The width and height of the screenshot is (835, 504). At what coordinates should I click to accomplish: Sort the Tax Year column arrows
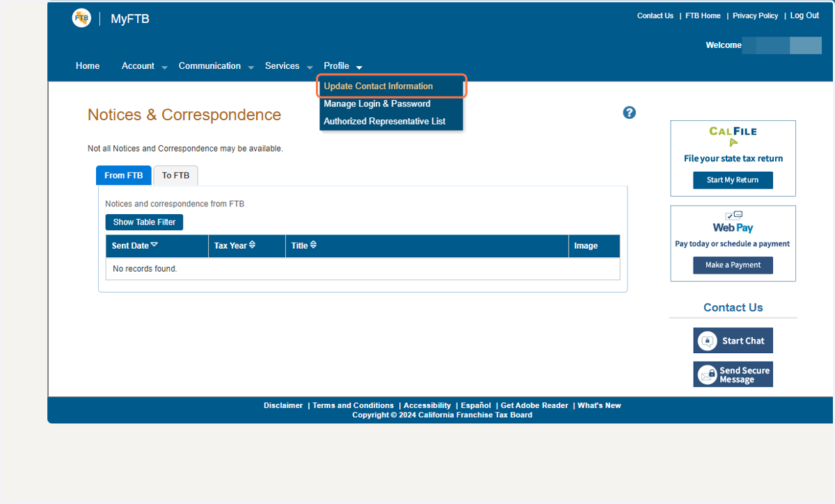coord(253,245)
